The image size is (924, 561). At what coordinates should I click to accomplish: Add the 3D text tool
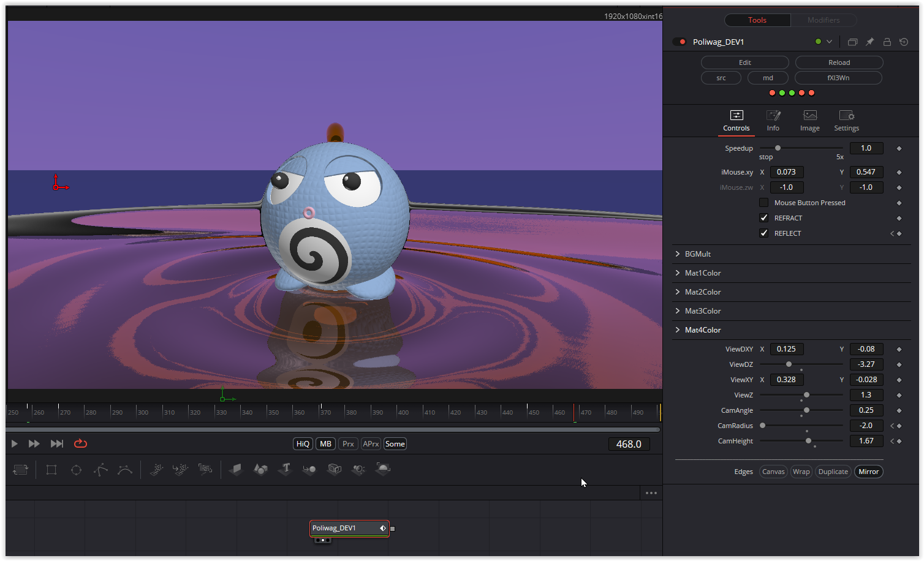point(285,470)
